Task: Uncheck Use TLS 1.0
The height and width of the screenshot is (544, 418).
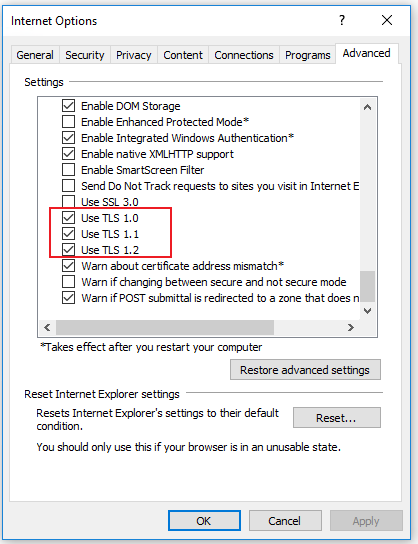Action: point(68,218)
